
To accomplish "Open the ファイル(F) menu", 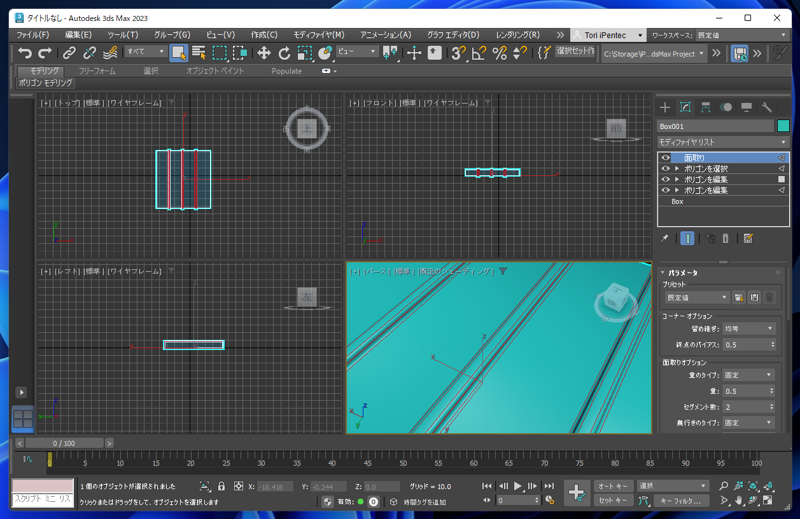I will (x=33, y=35).
